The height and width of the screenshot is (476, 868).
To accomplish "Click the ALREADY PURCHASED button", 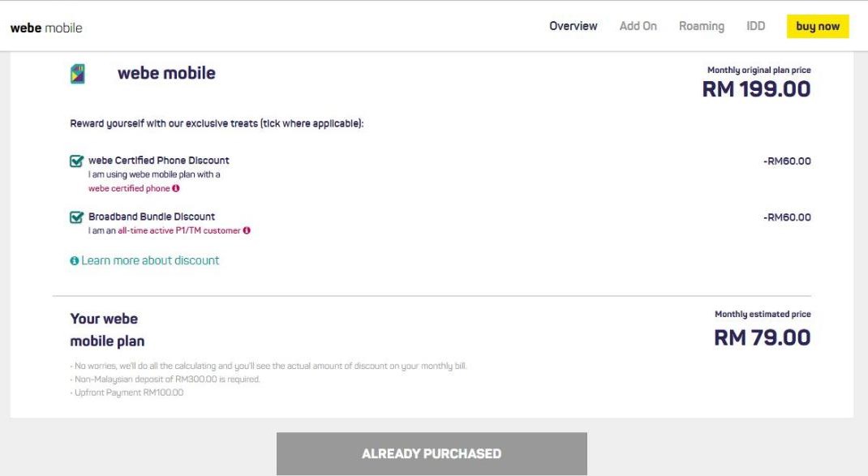I will click(432, 453).
